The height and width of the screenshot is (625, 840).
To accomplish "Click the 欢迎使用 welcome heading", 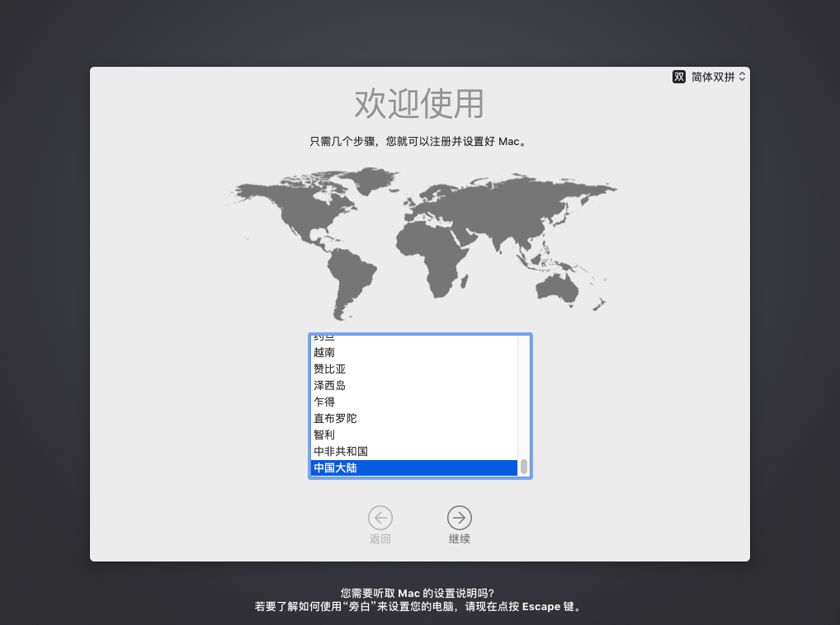I will point(419,104).
